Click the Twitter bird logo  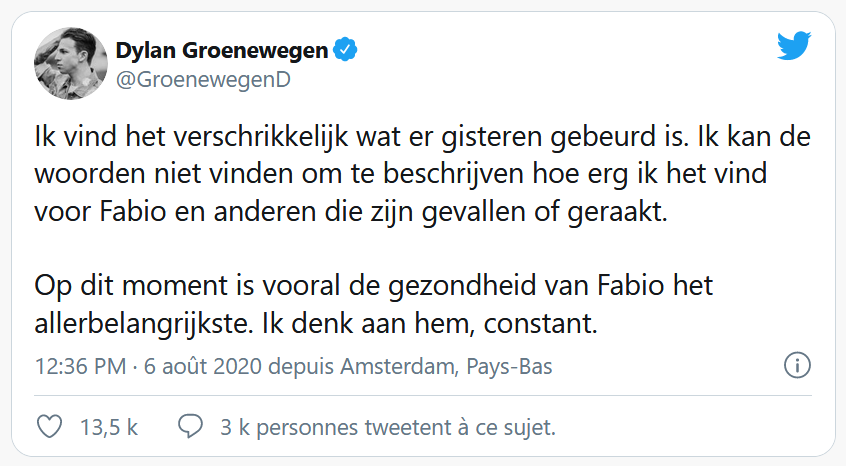click(794, 48)
